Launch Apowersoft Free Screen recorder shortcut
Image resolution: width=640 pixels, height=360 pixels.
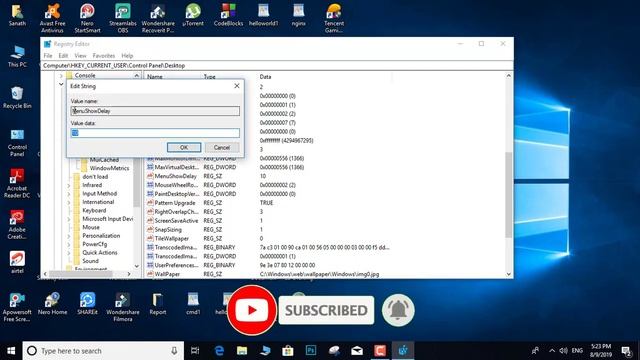17,307
